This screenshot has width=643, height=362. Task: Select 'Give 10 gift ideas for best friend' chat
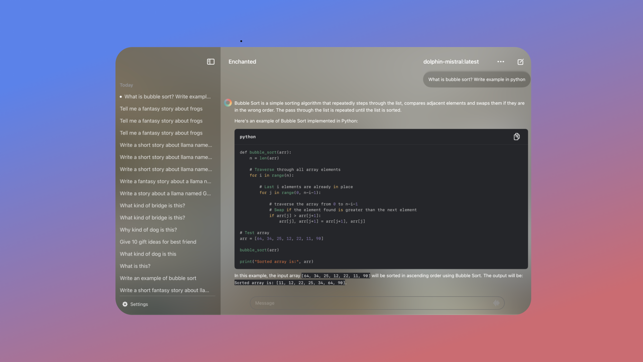click(158, 242)
